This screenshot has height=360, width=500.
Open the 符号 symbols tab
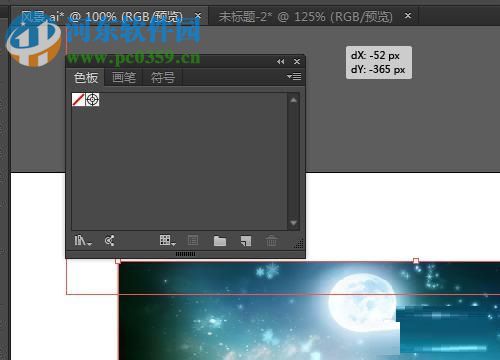163,78
